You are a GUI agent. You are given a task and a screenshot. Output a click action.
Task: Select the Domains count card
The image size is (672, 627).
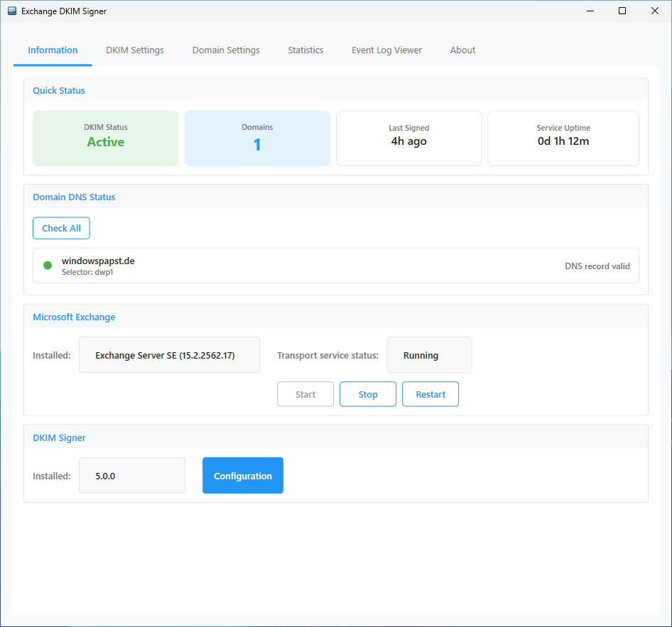[257, 138]
